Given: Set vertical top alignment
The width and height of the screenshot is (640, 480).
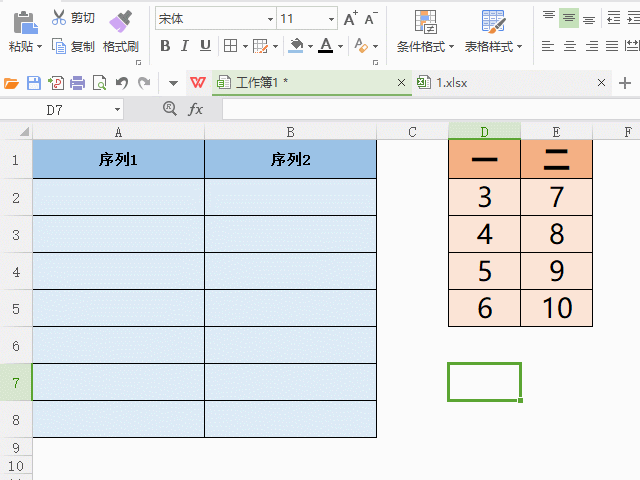Looking at the screenshot, I should point(549,18).
